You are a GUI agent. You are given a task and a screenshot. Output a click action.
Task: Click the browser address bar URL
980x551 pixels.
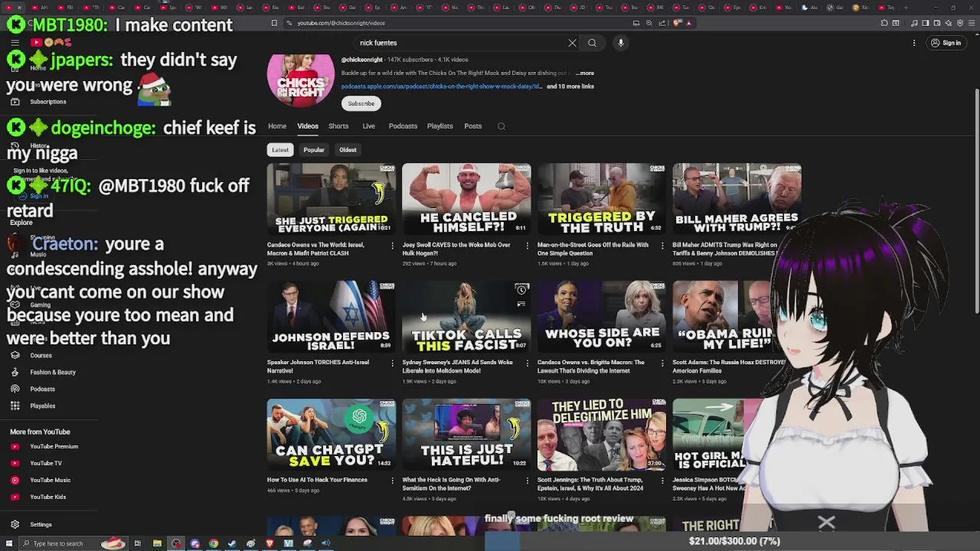(x=341, y=23)
